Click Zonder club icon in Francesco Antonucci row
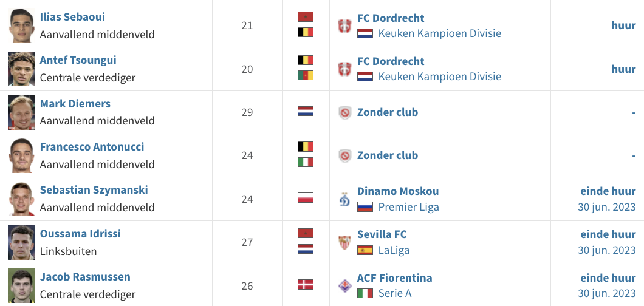The image size is (644, 306). click(345, 155)
